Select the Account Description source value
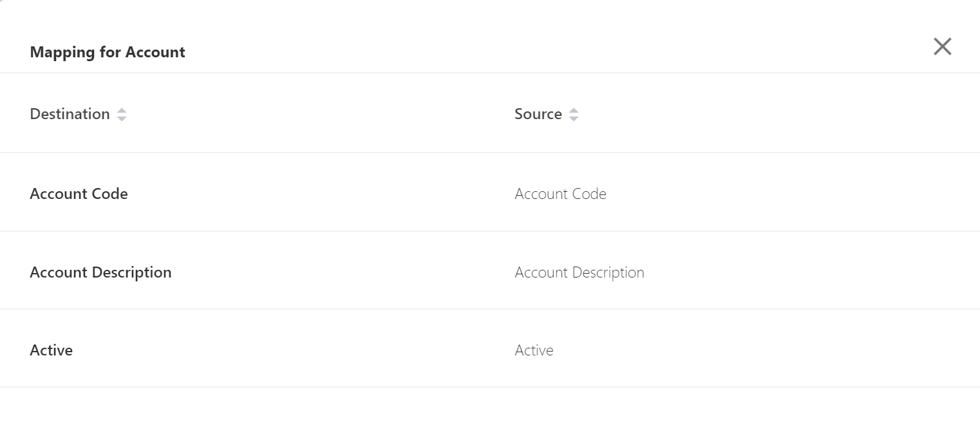Image resolution: width=980 pixels, height=434 pixels. (x=579, y=272)
